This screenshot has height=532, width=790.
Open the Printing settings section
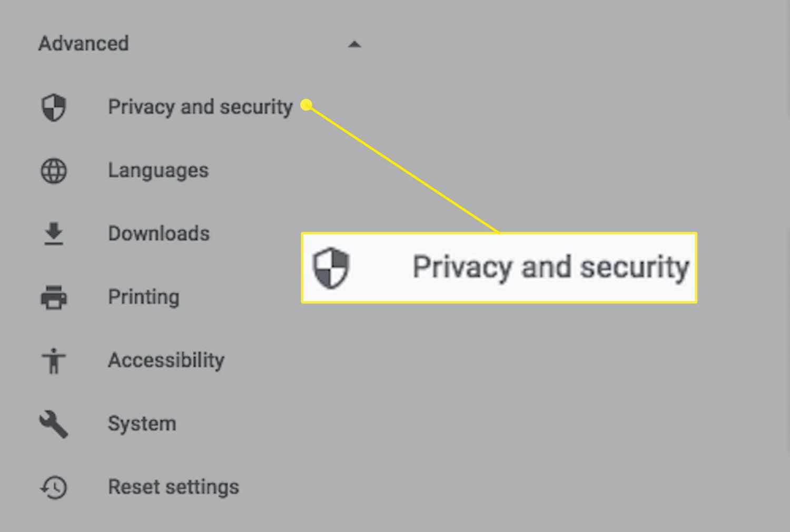coord(143,298)
